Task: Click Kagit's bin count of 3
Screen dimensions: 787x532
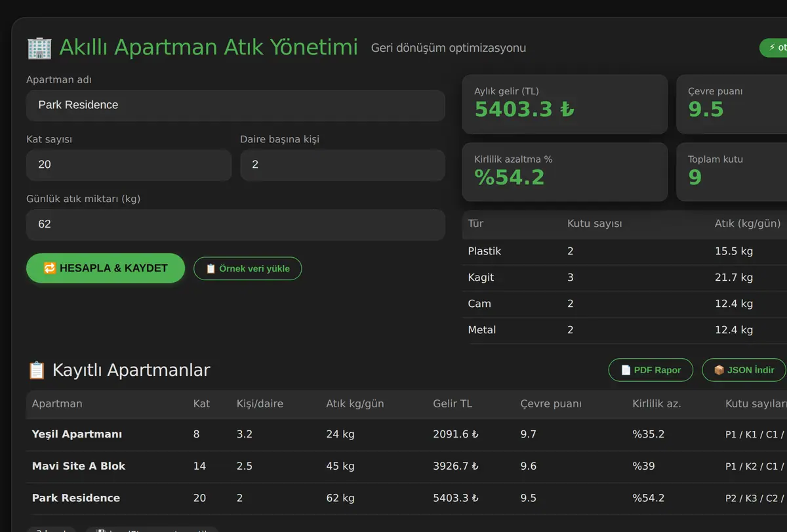Action: click(571, 277)
